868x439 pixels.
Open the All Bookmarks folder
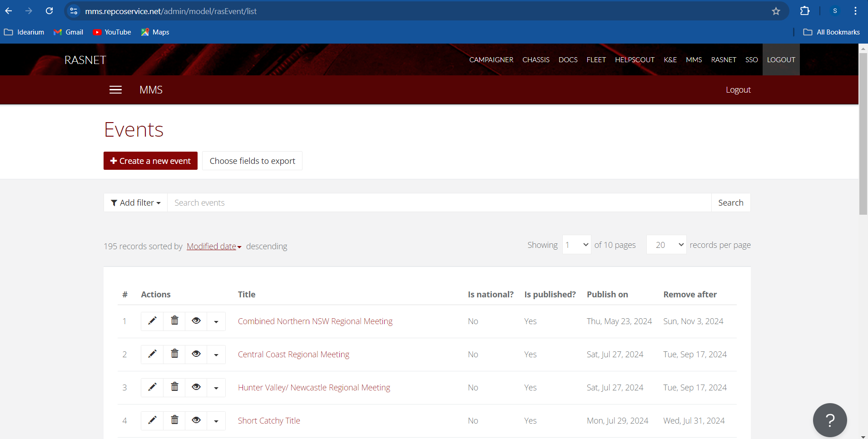click(831, 32)
